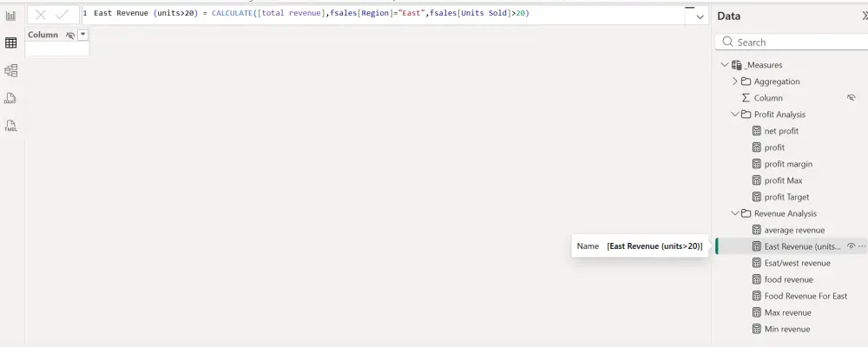Click the empty cell under Column header

pyautogui.click(x=57, y=49)
